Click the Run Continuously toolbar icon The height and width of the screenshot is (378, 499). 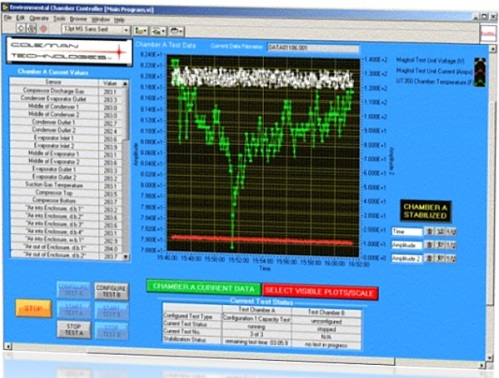(32, 29)
